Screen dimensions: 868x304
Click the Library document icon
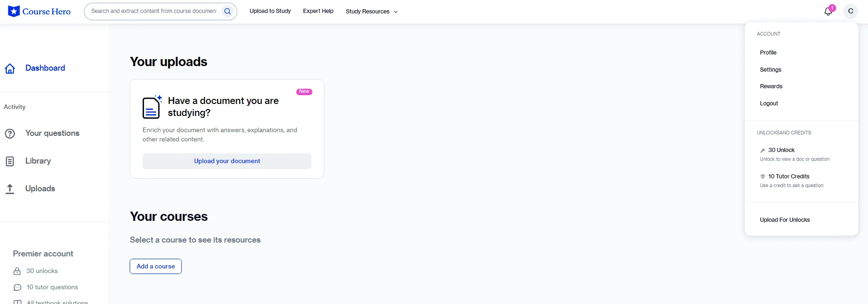pyautogui.click(x=10, y=161)
